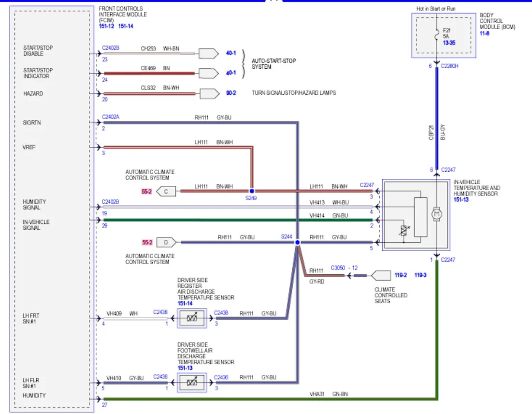Follow 55-2 reference beside C connector
This screenshot has width=532, height=414.
coord(146,192)
